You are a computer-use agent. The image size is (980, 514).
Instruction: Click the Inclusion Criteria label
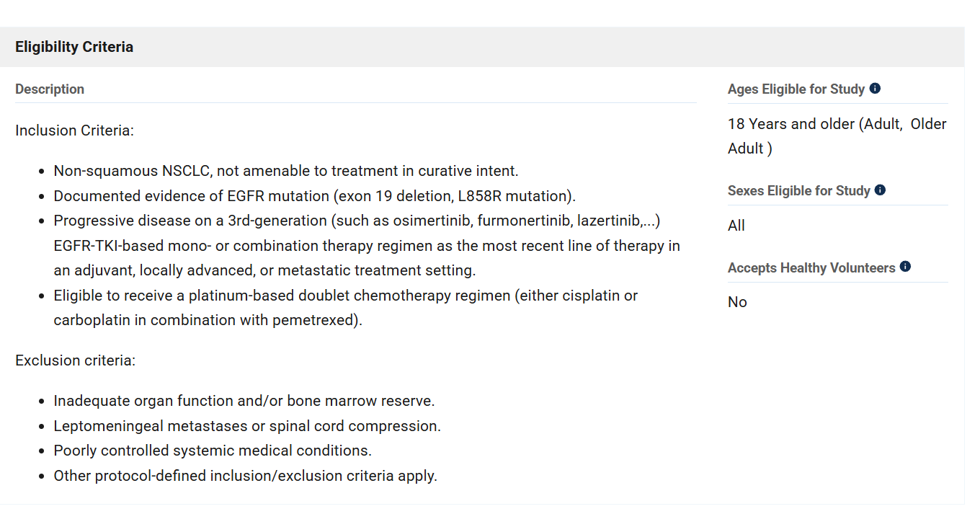[x=75, y=130]
